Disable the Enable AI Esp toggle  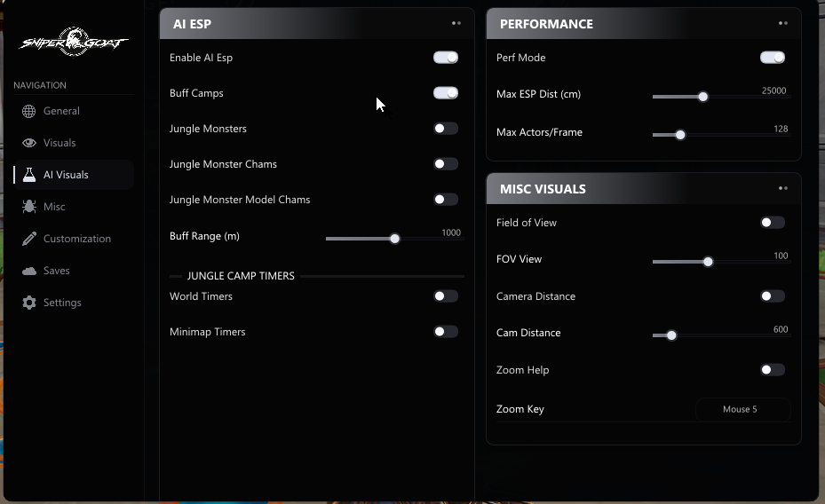[446, 58]
